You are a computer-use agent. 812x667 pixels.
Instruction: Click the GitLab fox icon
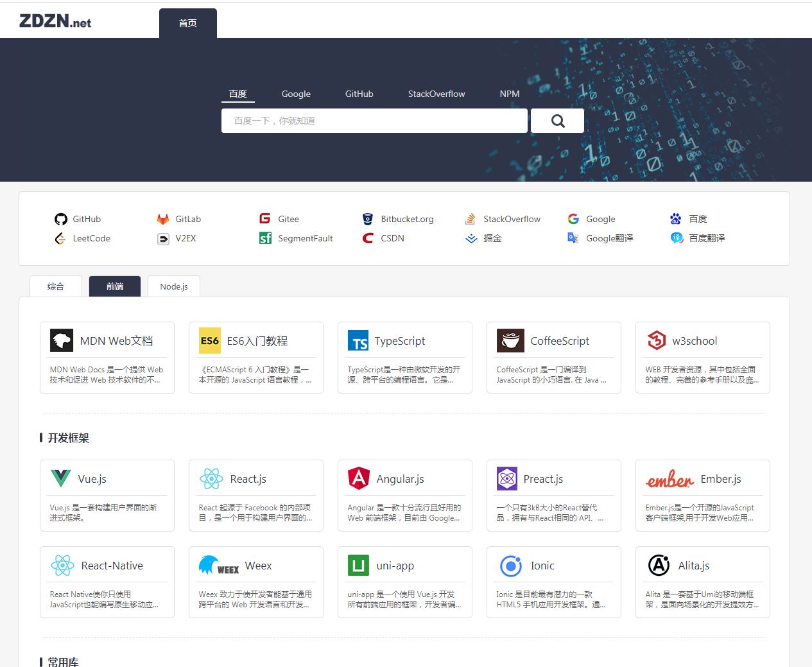coord(163,219)
